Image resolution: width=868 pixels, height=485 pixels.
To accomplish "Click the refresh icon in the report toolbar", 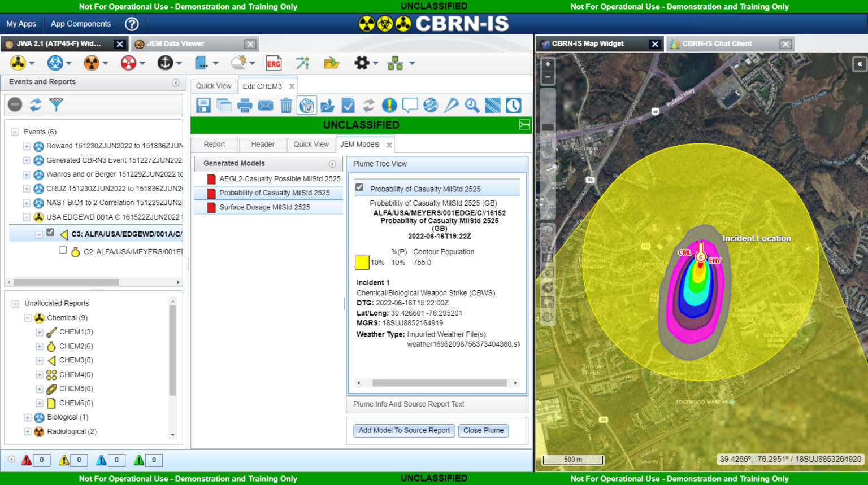I will tap(368, 105).
